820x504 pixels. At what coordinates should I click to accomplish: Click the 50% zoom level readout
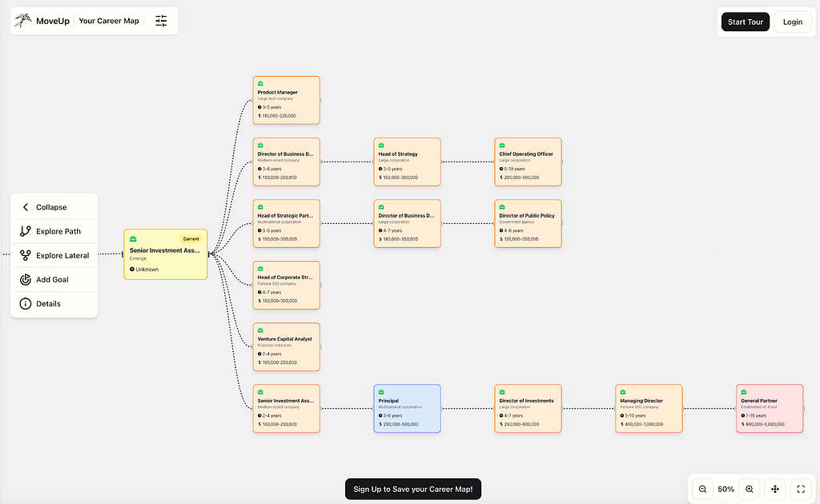726,489
